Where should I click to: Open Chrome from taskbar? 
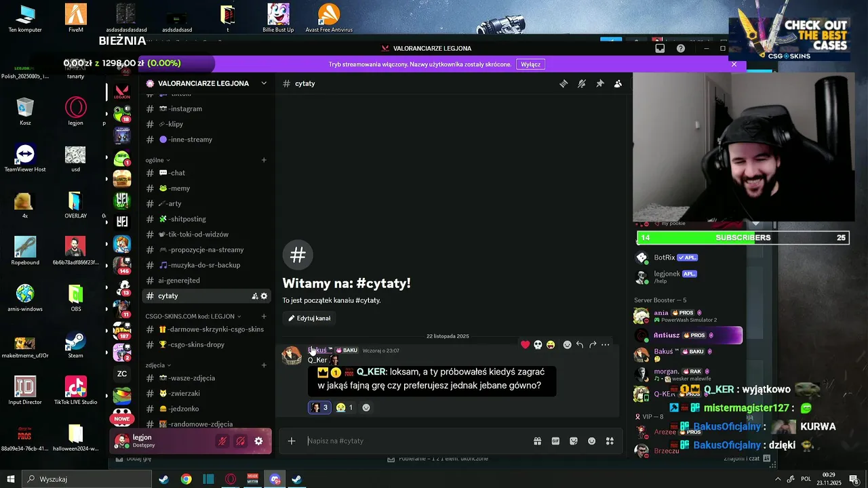[x=186, y=479]
